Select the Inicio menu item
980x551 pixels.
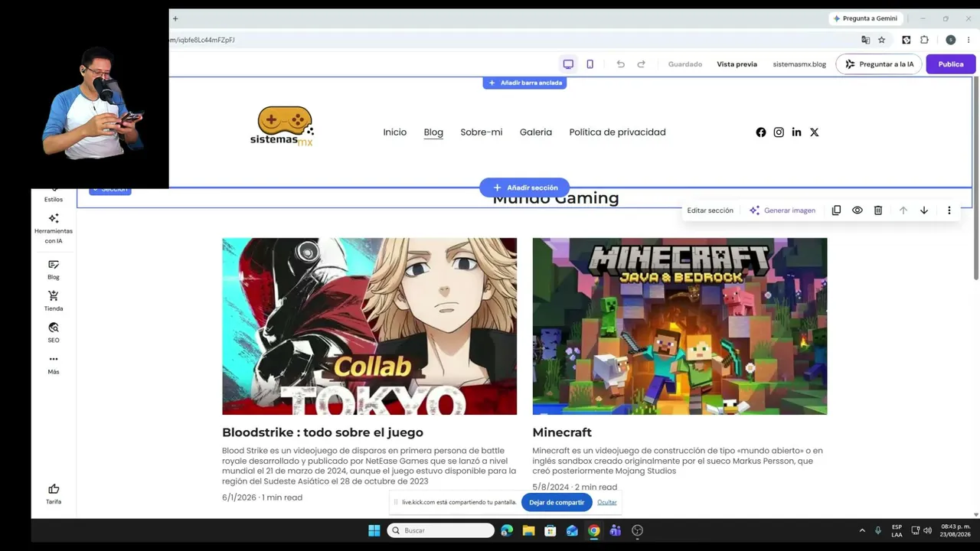pos(395,132)
